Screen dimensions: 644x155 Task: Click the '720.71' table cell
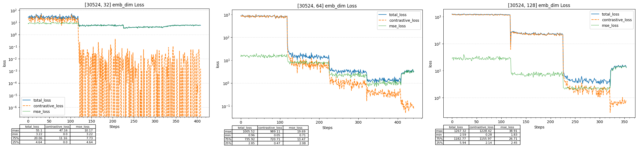tap(270, 139)
